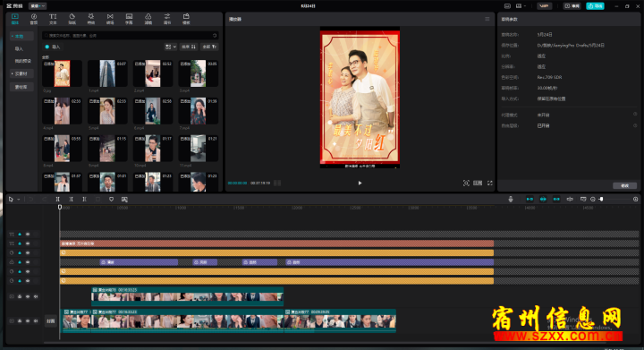Expand the cloud materials section in sidebar
This screenshot has height=350, width=644.
(21, 74)
